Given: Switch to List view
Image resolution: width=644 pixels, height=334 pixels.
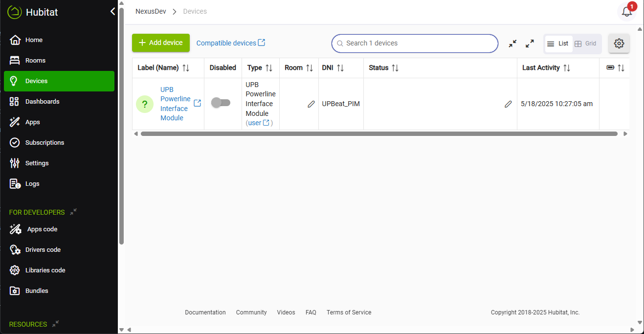Looking at the screenshot, I should click(558, 44).
